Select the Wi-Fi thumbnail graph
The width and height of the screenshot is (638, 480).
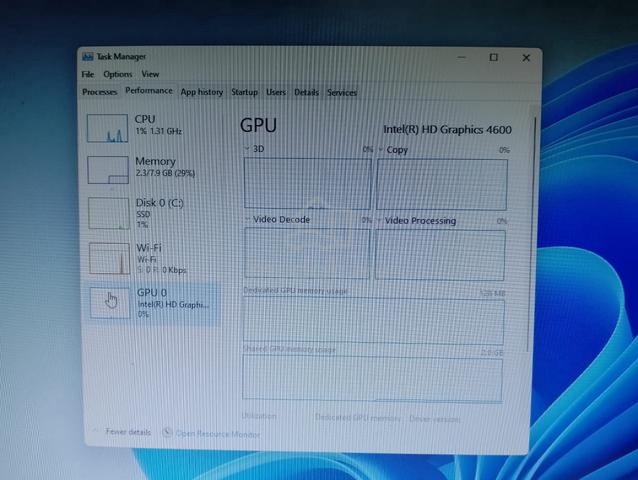click(x=109, y=258)
